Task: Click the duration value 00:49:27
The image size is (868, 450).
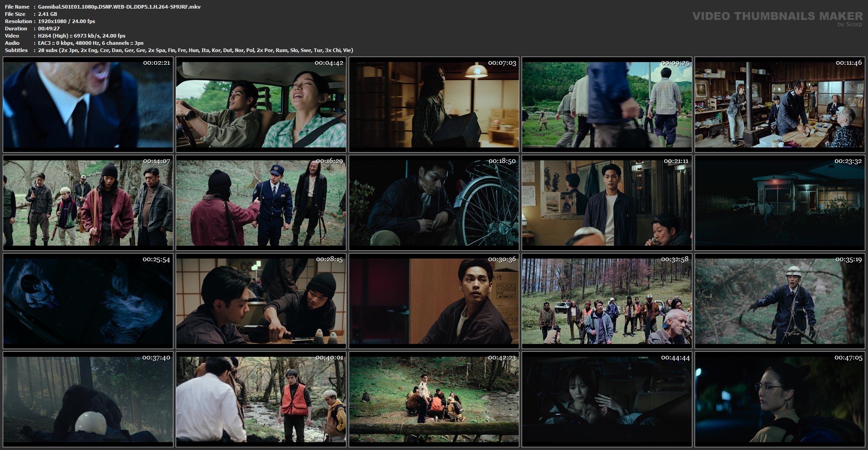Action: tap(49, 29)
